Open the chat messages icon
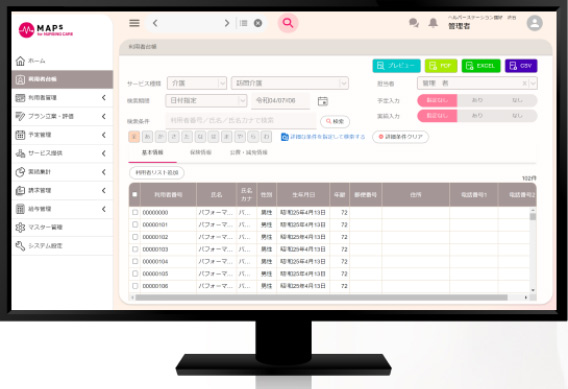568x389 pixels. pos(414,23)
